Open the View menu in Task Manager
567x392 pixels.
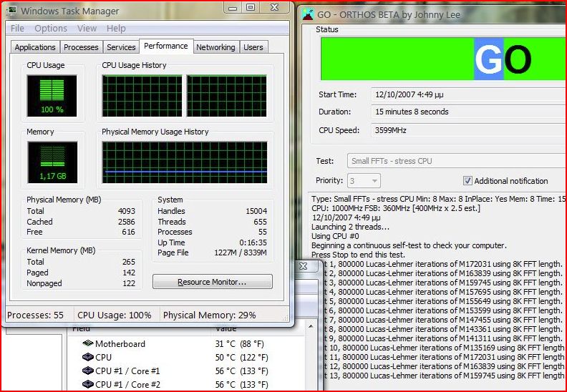click(x=87, y=28)
